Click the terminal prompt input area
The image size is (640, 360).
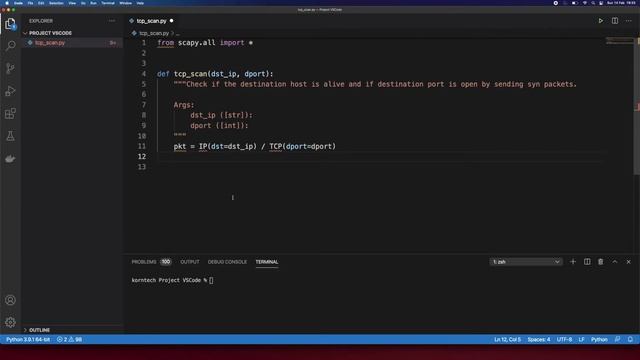[x=211, y=280]
